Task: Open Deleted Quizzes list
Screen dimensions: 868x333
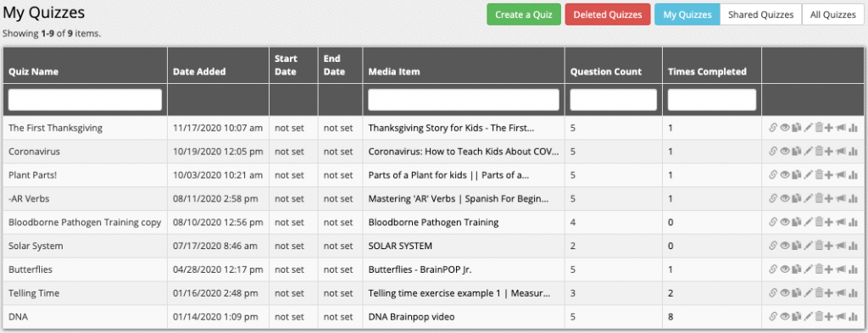Action: pos(607,14)
